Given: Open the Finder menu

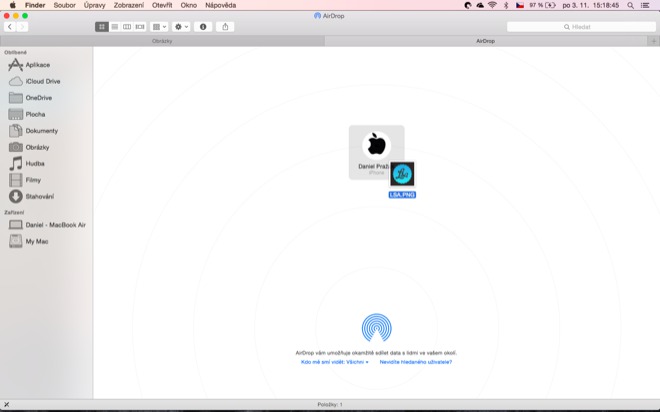Looking at the screenshot, I should (x=35, y=5).
